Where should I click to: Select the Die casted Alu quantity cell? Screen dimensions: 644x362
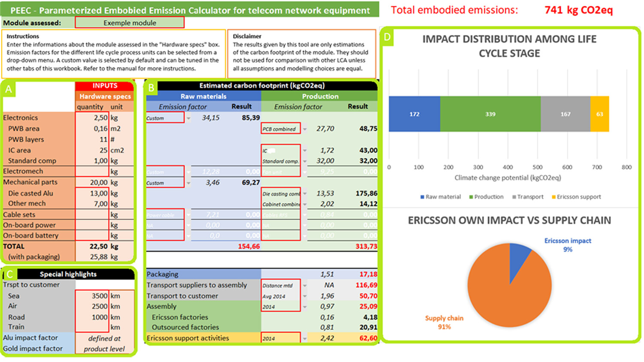92,193
